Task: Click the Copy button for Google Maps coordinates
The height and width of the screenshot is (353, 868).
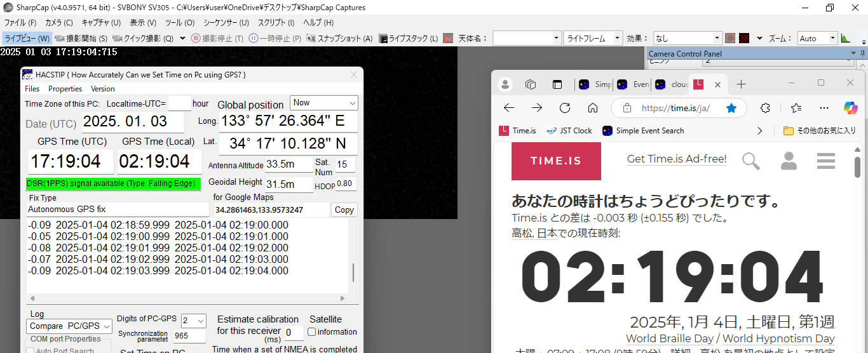Action: tap(344, 210)
